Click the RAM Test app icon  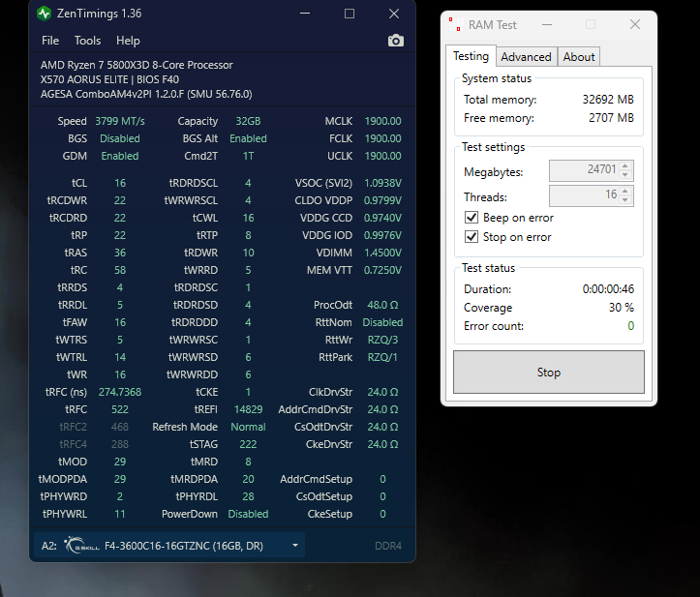tap(455, 24)
